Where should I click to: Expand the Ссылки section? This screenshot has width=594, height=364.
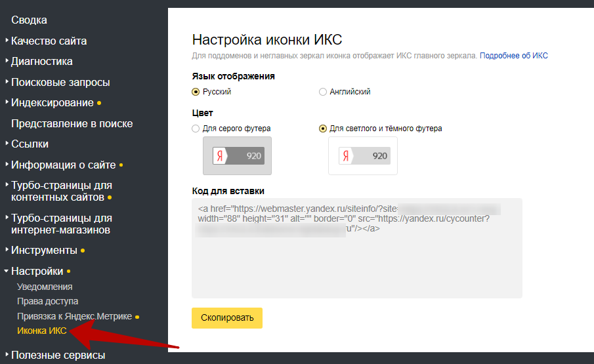coord(30,144)
